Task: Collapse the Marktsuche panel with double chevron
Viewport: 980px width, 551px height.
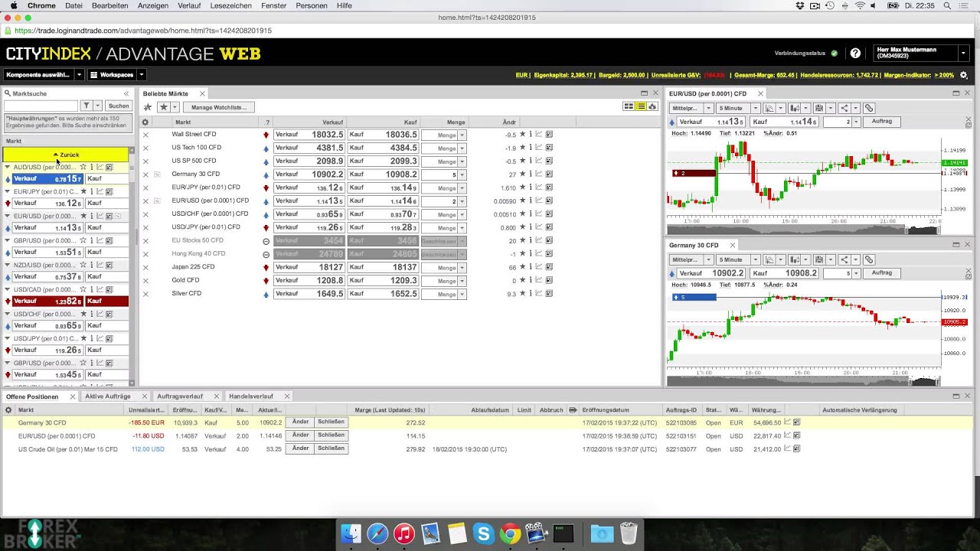Action: pyautogui.click(x=126, y=93)
